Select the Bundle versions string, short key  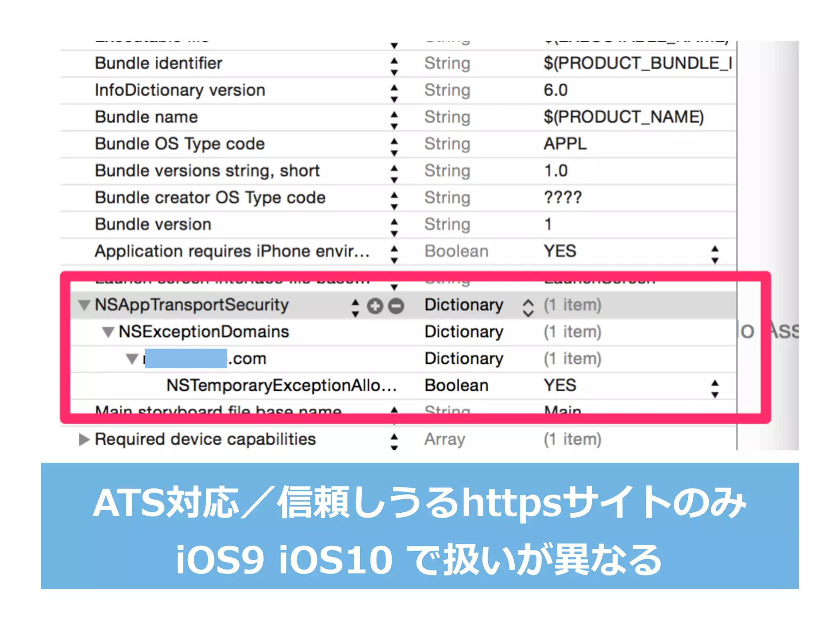207,171
